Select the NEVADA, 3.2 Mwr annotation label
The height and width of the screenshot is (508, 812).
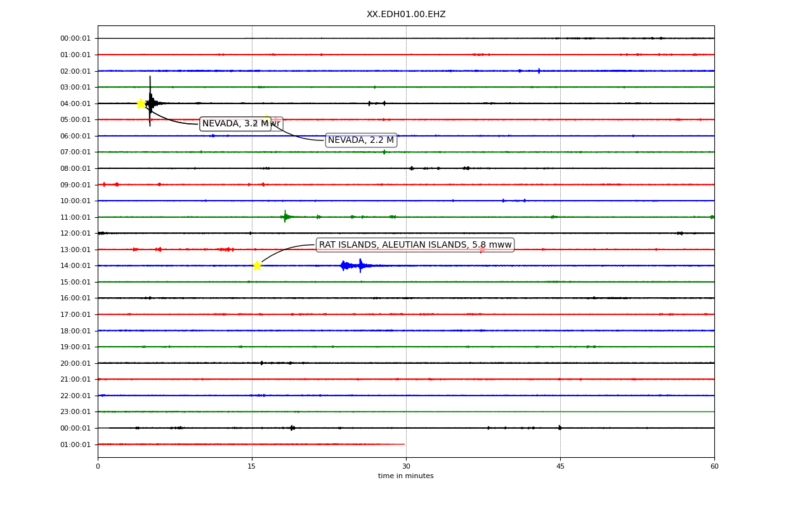coord(241,124)
